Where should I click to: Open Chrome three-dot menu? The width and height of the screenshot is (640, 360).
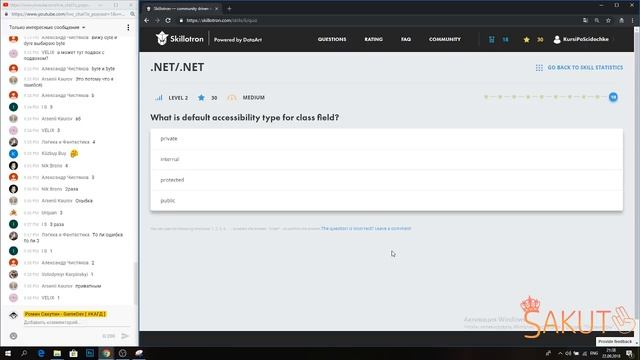[x=633, y=20]
